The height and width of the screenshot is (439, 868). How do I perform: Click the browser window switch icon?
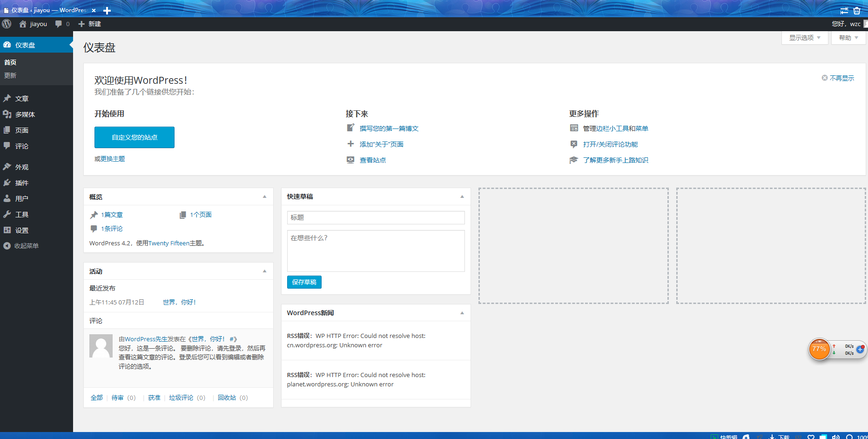(844, 10)
